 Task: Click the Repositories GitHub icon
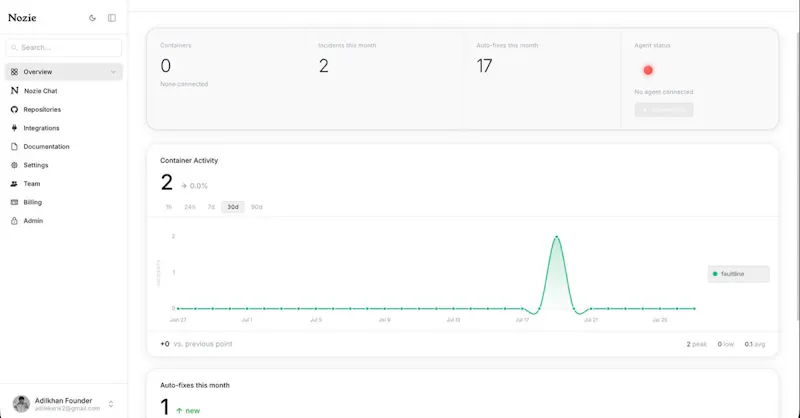click(14, 109)
